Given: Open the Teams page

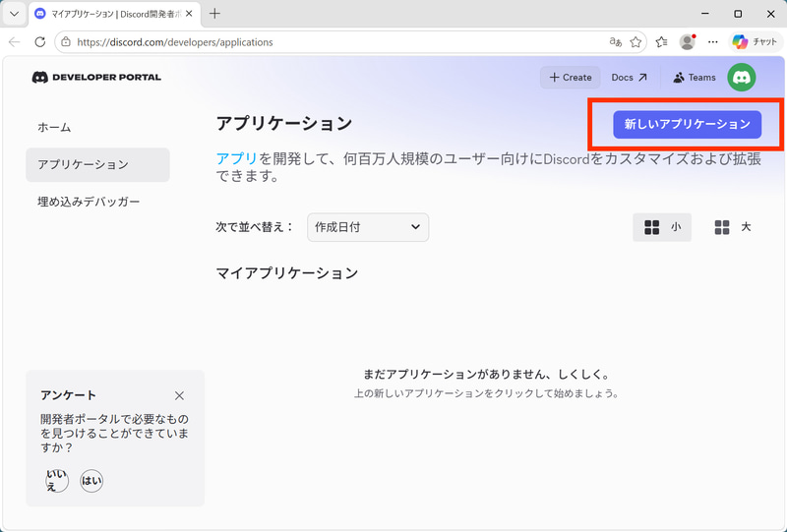Looking at the screenshot, I should click(x=695, y=78).
